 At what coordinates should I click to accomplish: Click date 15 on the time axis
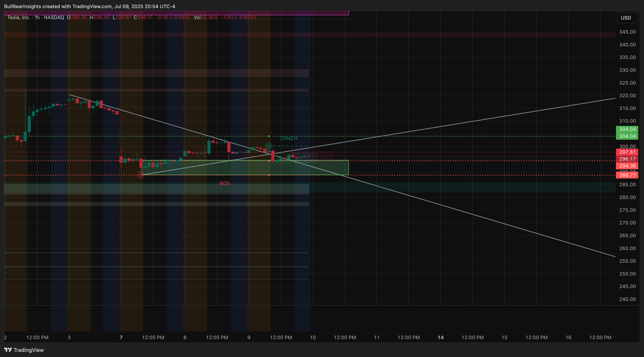click(505, 337)
